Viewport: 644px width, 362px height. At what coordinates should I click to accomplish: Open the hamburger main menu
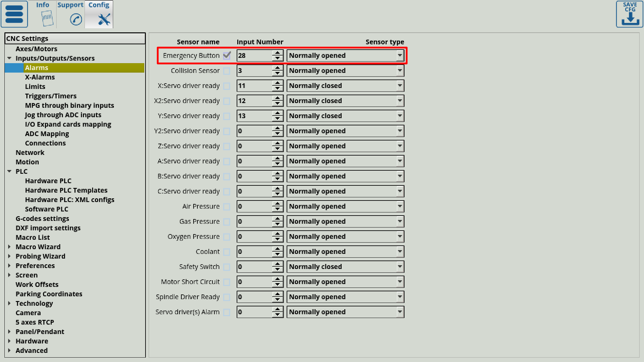click(14, 14)
